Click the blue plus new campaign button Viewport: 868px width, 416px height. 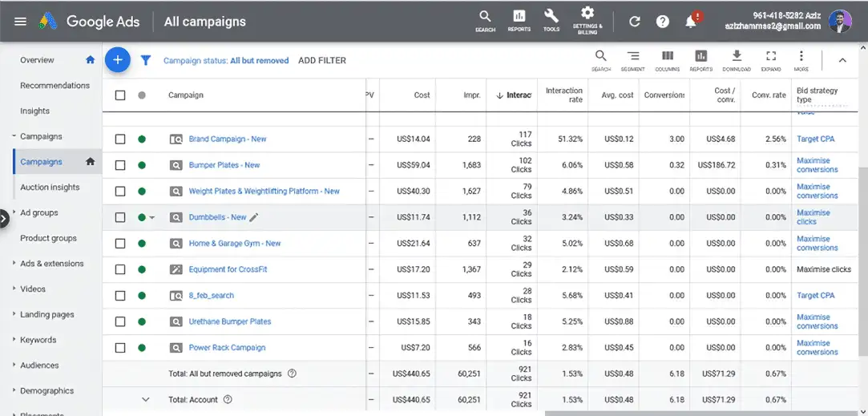[118, 60]
